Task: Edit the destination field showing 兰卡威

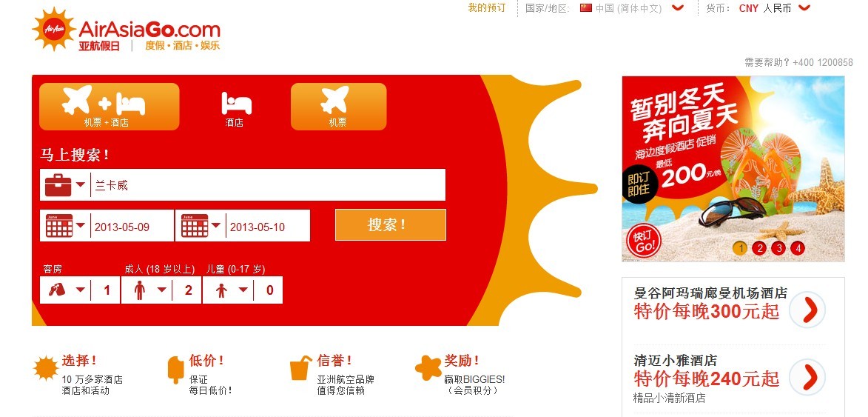Action: (268, 185)
